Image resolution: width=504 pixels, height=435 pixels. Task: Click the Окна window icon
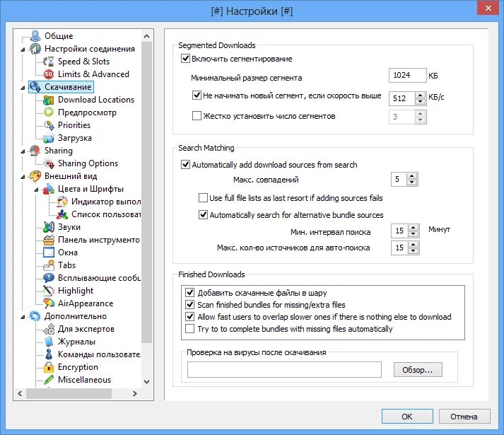click(49, 253)
